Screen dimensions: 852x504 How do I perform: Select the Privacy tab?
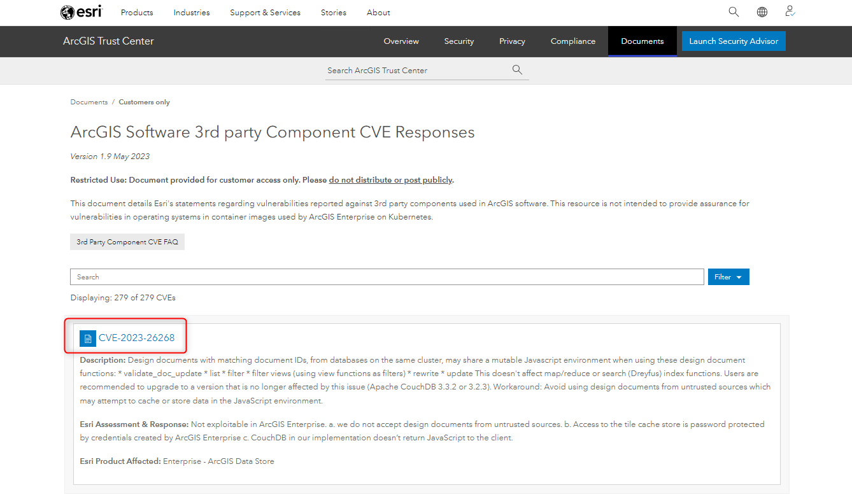click(512, 41)
